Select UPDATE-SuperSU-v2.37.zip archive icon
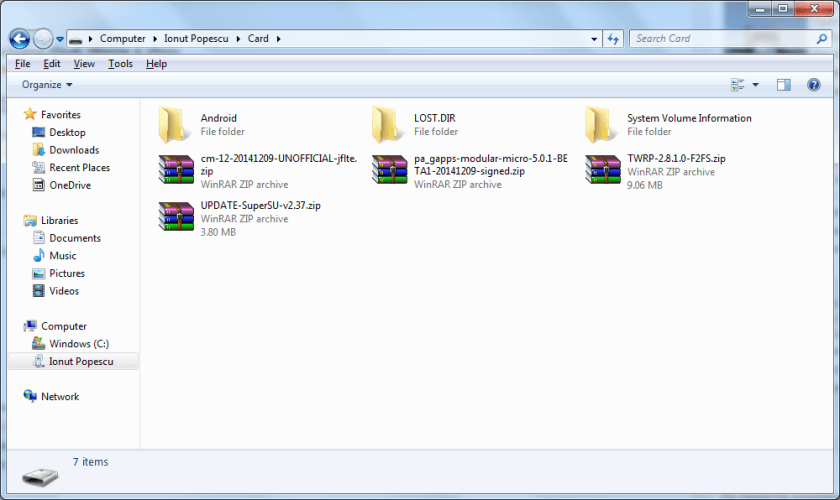Viewport: 840px width, 500px height. pos(176,216)
